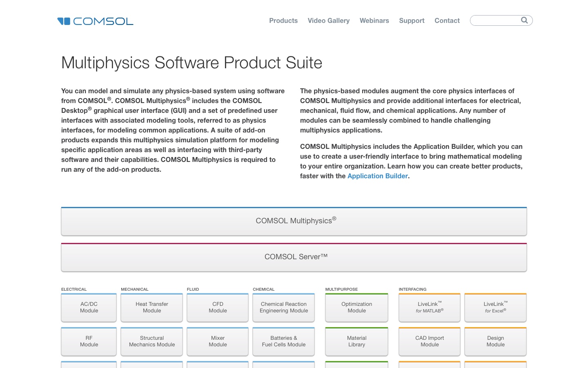Click the ELECTRICAL category label
The height and width of the screenshot is (368, 588).
tap(74, 289)
